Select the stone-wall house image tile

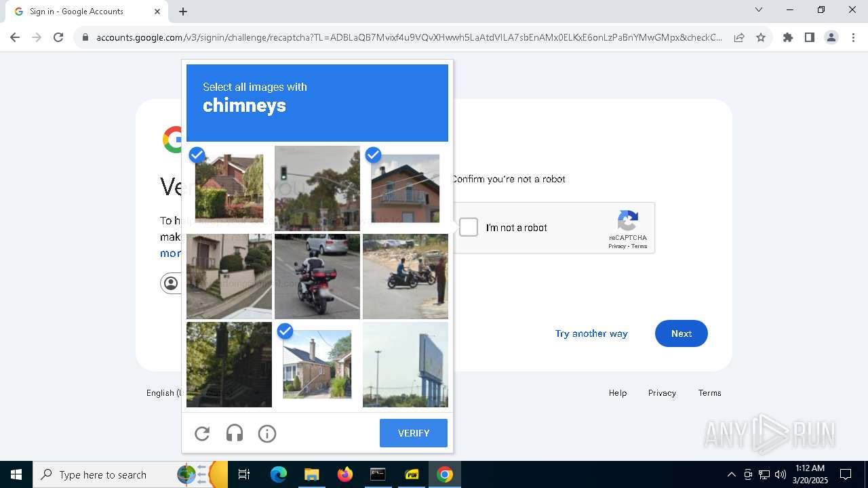point(229,277)
